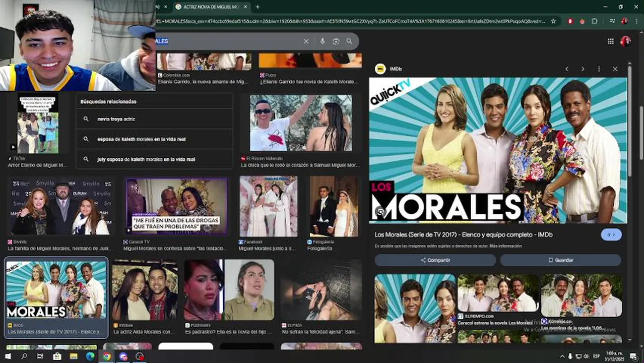Open Task View on the taskbar
Image resolution: width=644 pixels, height=363 pixels.
(x=40, y=356)
